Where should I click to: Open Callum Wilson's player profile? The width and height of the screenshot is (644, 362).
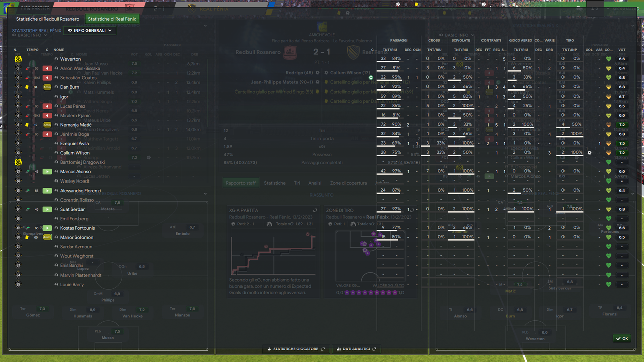75,153
